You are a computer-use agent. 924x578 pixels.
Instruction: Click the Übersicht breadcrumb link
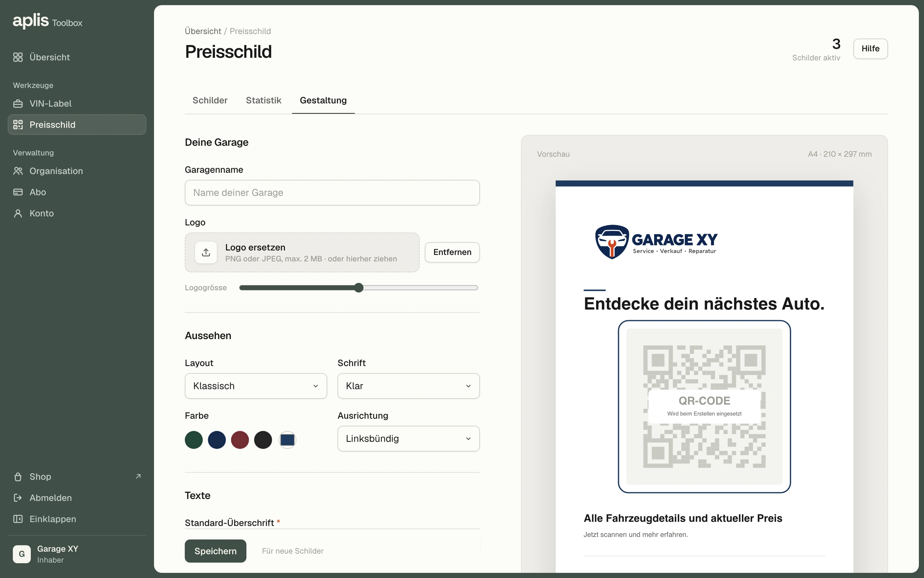point(203,31)
